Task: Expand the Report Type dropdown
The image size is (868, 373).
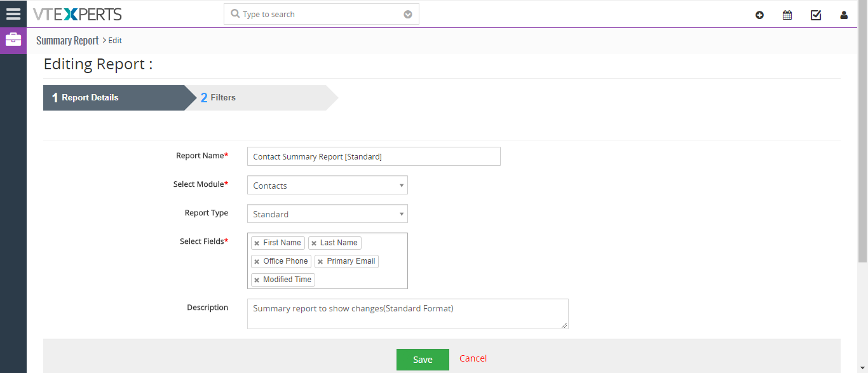Action: [327, 214]
